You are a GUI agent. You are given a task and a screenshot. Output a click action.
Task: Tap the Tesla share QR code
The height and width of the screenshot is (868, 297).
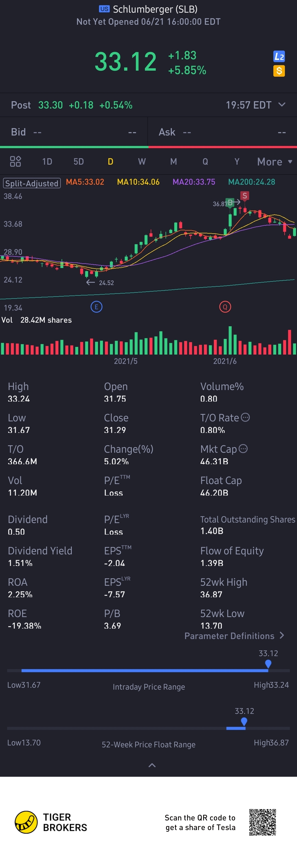pos(263,822)
